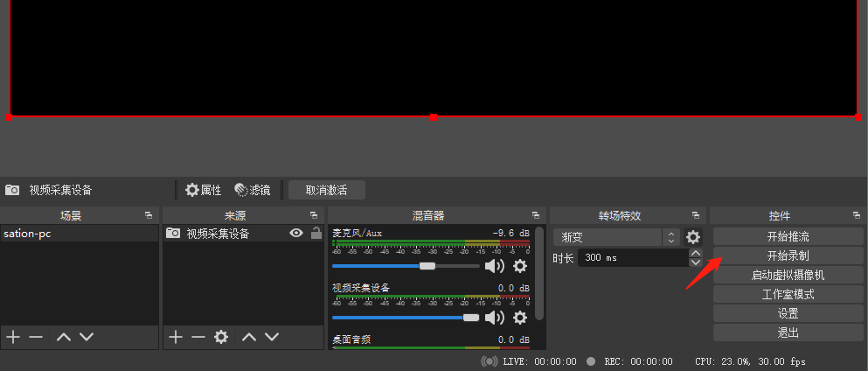
Task: Click the 300 ms duration field
Action: point(633,257)
